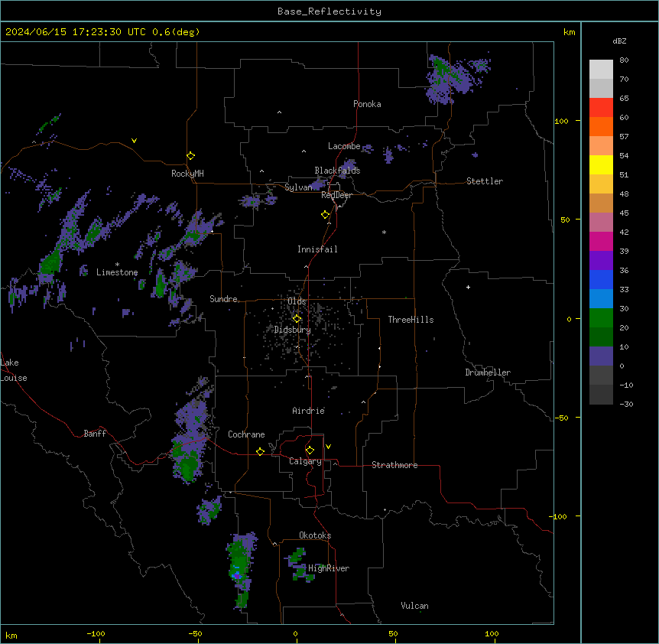The image size is (659, 644).
Task: Pick the yellow 51-54 dBZ legend swatch
Action: pyautogui.click(x=601, y=165)
